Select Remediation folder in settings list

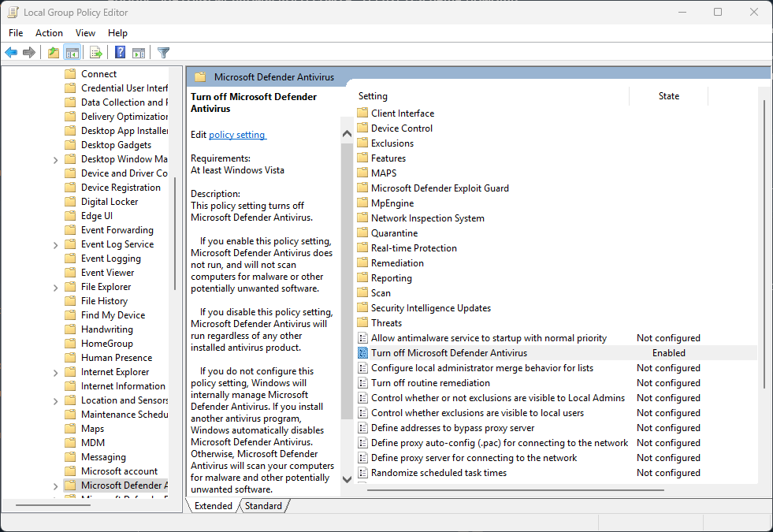[x=397, y=262]
